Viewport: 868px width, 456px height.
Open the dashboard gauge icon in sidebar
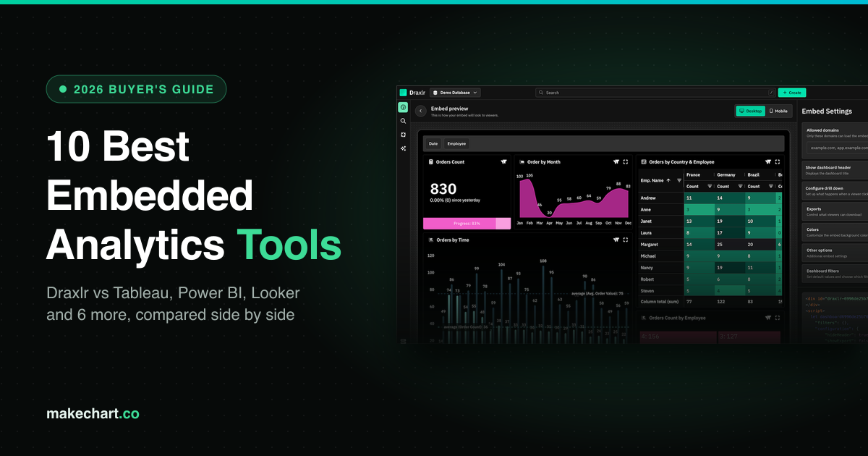(403, 107)
